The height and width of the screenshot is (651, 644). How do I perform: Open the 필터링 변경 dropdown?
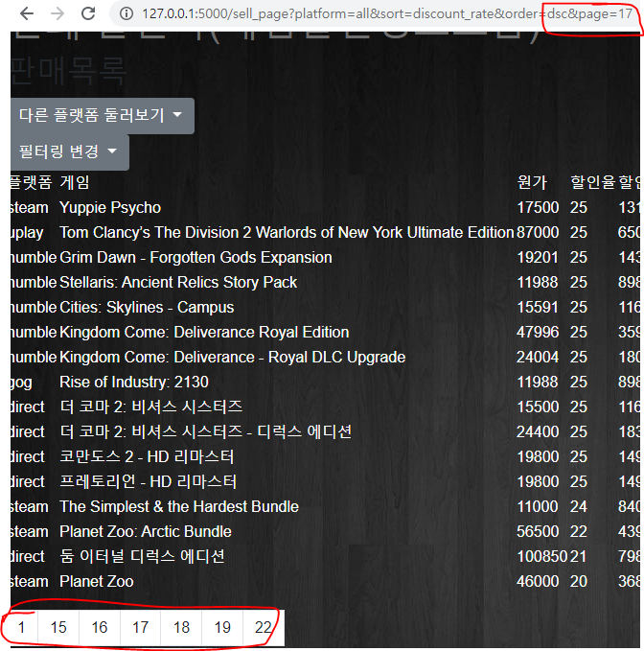click(x=70, y=151)
